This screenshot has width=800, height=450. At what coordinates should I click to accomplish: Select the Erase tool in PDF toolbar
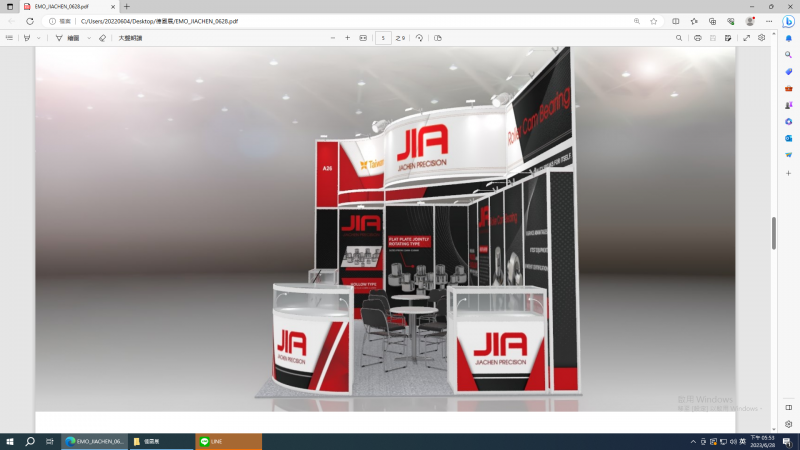pyautogui.click(x=102, y=38)
